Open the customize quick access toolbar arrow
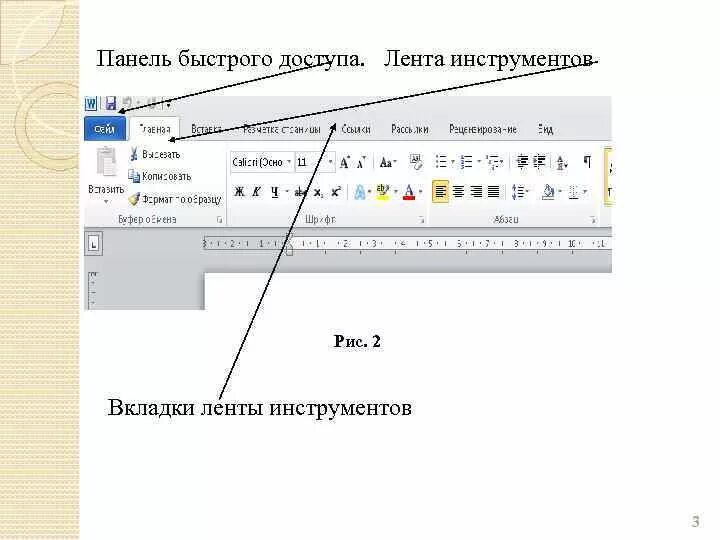Image resolution: width=720 pixels, height=540 pixels. click(169, 105)
